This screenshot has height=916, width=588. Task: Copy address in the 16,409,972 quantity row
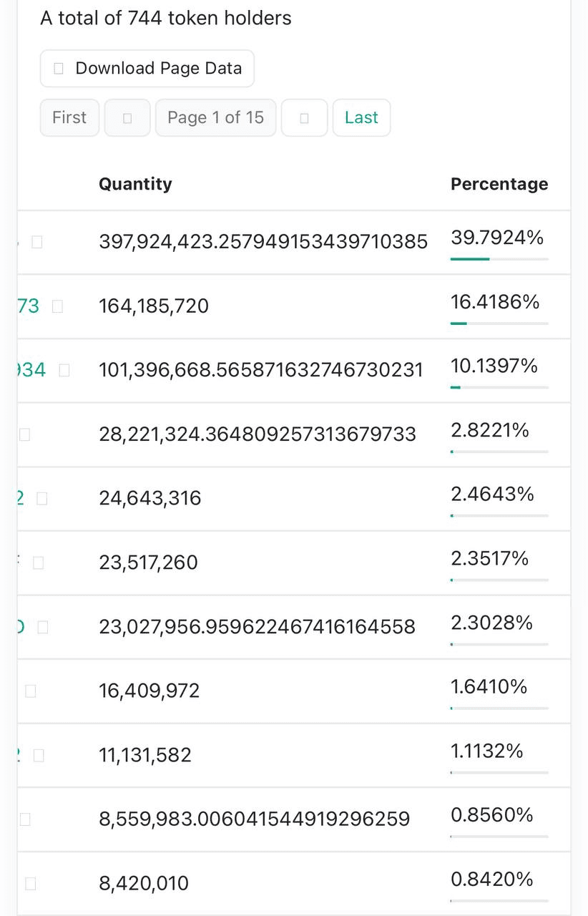pos(30,691)
